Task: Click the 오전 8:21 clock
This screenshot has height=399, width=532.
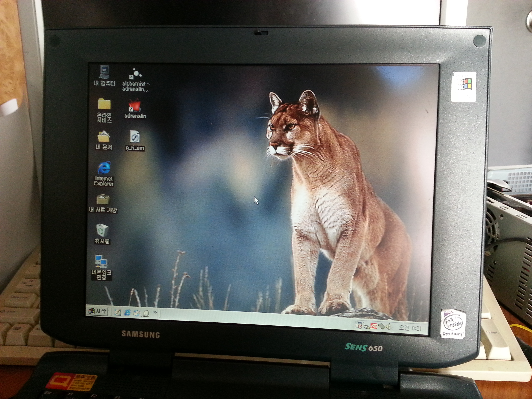Action: click(410, 328)
